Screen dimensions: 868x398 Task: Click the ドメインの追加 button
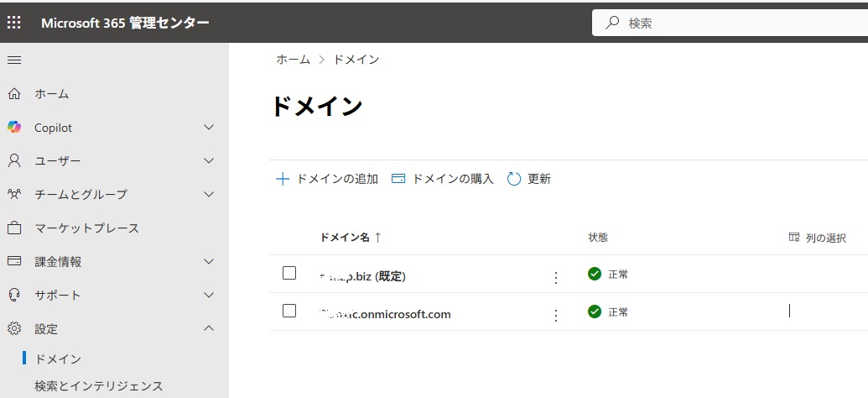327,179
